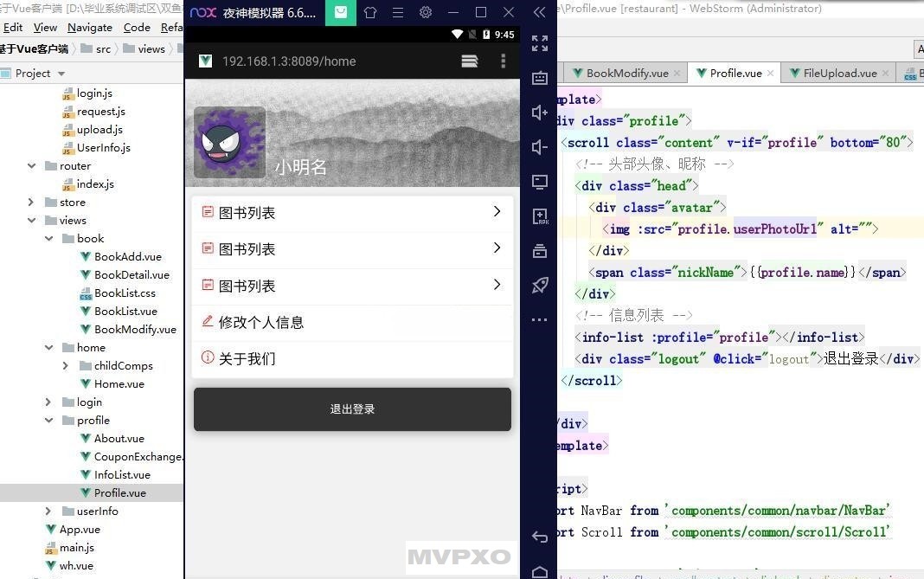Image resolution: width=924 pixels, height=579 pixels.
Task: Open Nox shopping bag app center icon
Action: click(341, 12)
